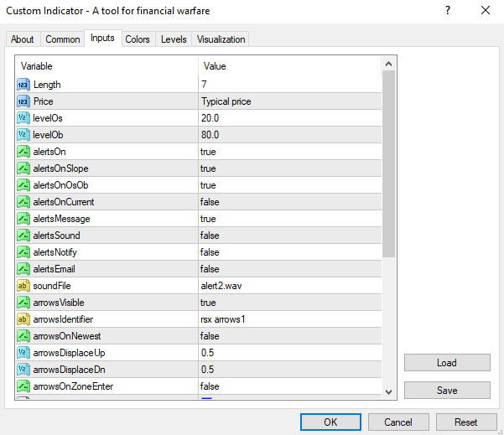Screen dimensions: 504x435
Task: Click the vertical scrollbar thumb
Action: (x=388, y=163)
